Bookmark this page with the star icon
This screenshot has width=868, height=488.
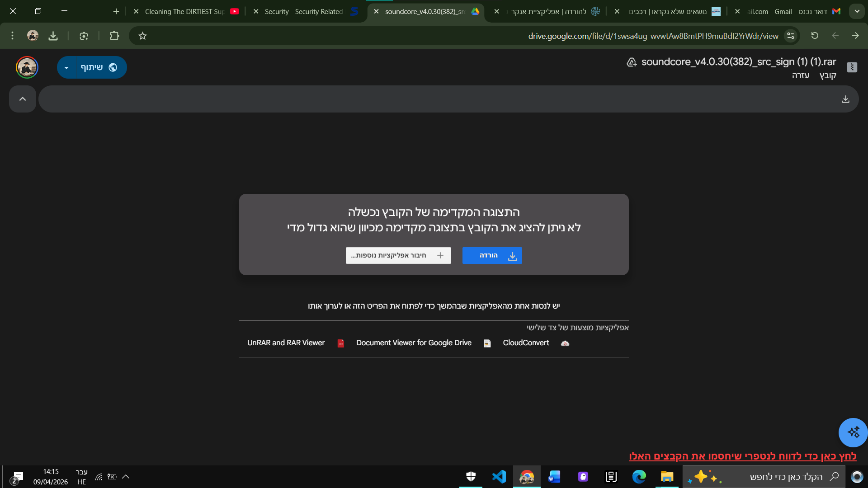[x=143, y=36]
